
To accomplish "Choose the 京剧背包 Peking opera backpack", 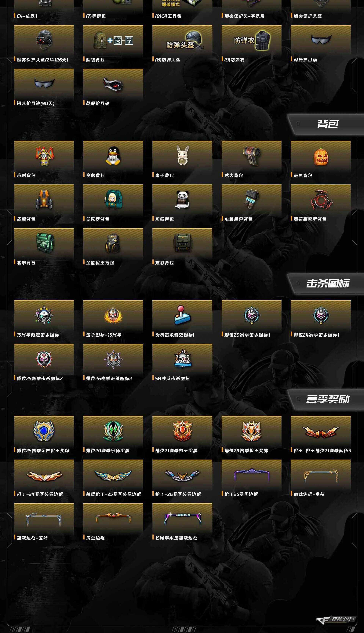I will pyautogui.click(x=44, y=159).
